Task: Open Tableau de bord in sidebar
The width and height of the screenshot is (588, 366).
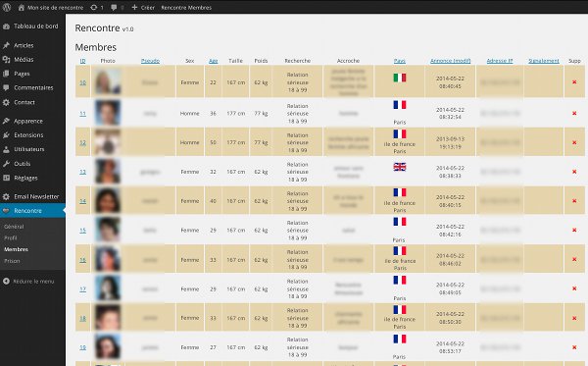Action: click(x=36, y=26)
